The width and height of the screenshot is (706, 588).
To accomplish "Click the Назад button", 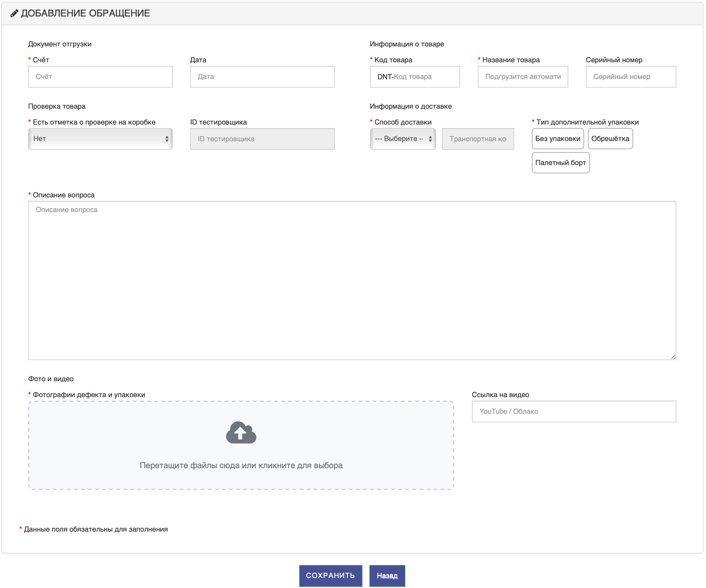I will (387, 576).
